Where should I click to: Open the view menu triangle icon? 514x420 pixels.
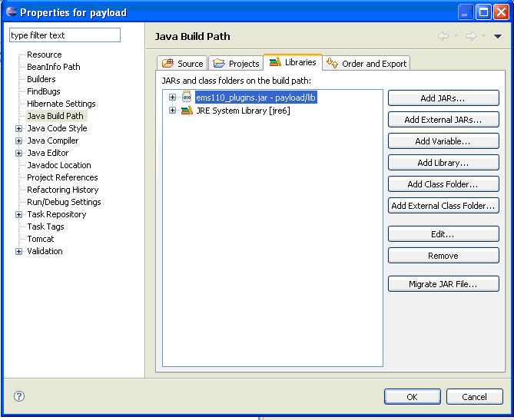point(498,36)
